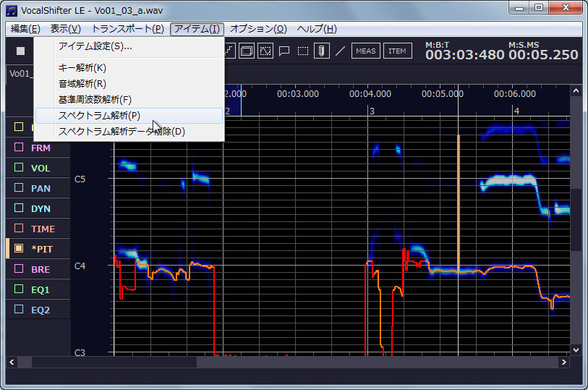Close the アイテム(I) menu

point(197,29)
